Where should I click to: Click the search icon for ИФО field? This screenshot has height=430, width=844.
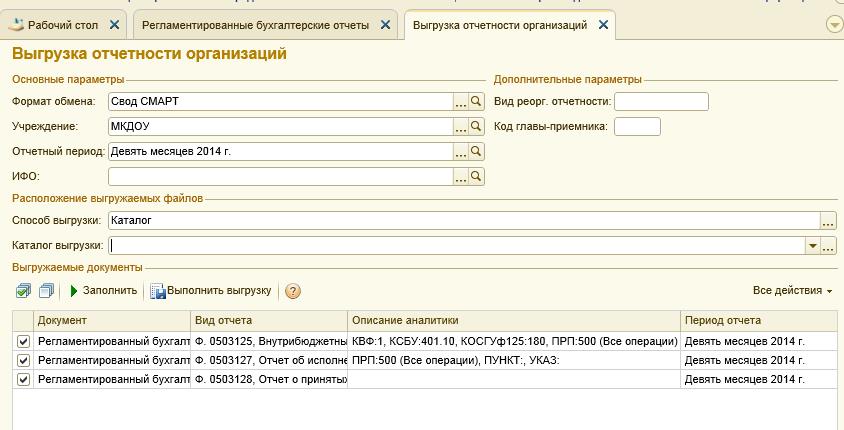476,176
